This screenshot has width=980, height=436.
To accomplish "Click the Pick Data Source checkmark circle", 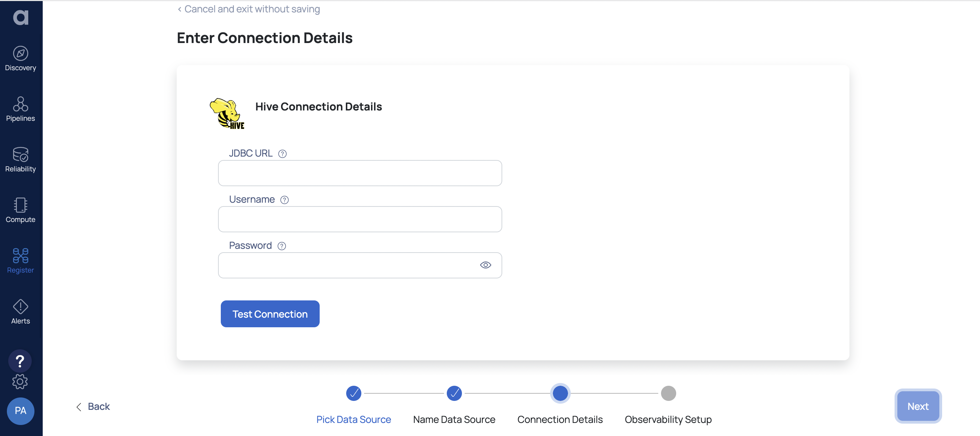I will 353,393.
